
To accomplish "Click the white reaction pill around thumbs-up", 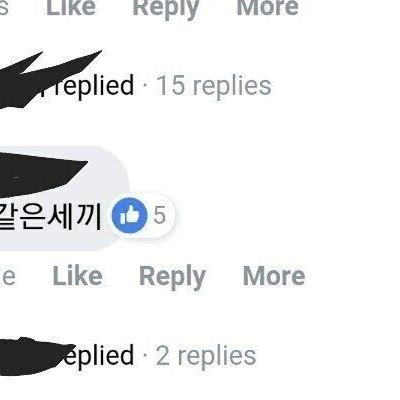I will [141, 215].
